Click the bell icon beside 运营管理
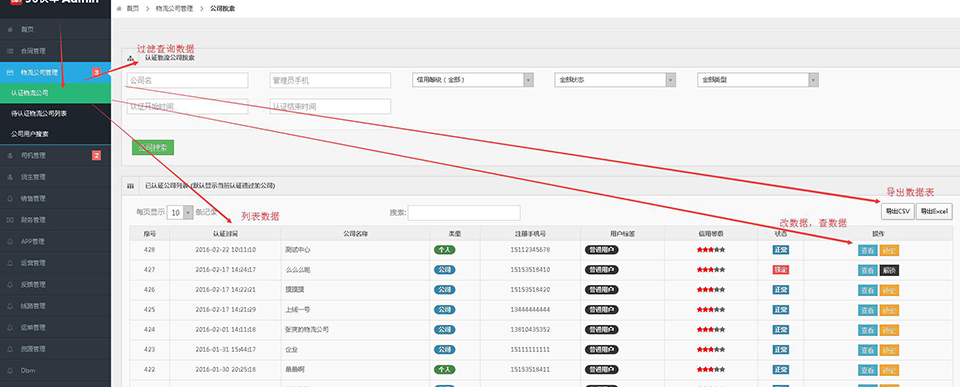The height and width of the screenshot is (387, 960). 10,263
